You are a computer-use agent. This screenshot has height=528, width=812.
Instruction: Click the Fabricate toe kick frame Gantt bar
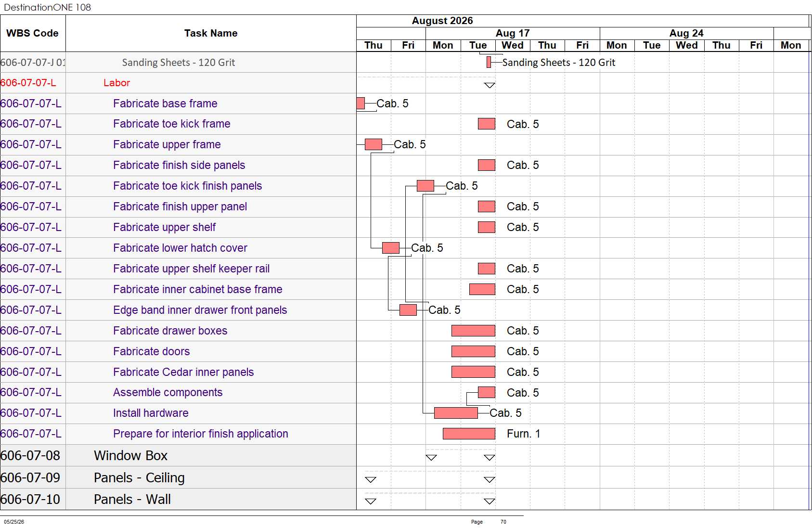pos(487,124)
